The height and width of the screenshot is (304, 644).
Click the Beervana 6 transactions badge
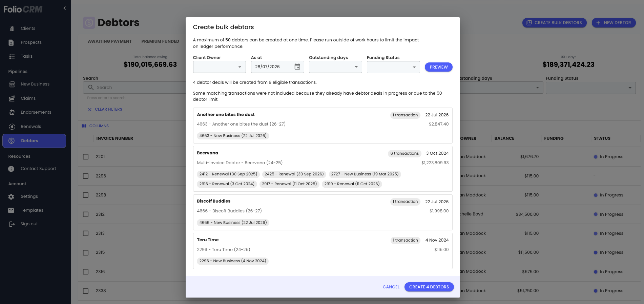[404, 153]
